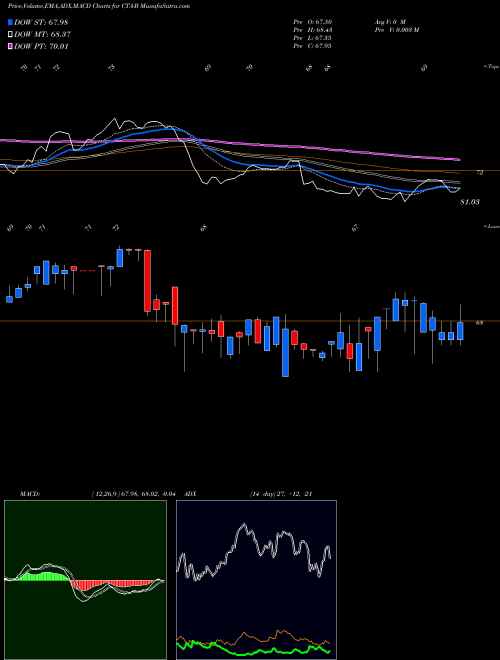Click the white DOW MT legend swatch
This screenshot has width=500, height=660.
(10, 35)
